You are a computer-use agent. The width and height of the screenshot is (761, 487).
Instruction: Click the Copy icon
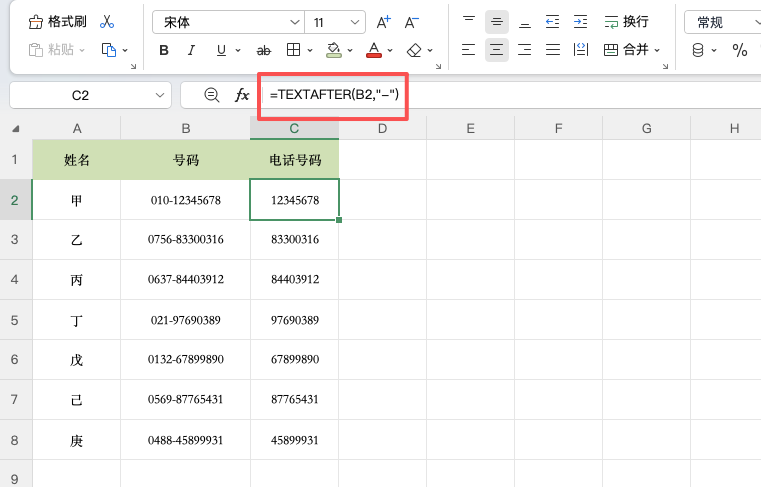click(x=109, y=50)
